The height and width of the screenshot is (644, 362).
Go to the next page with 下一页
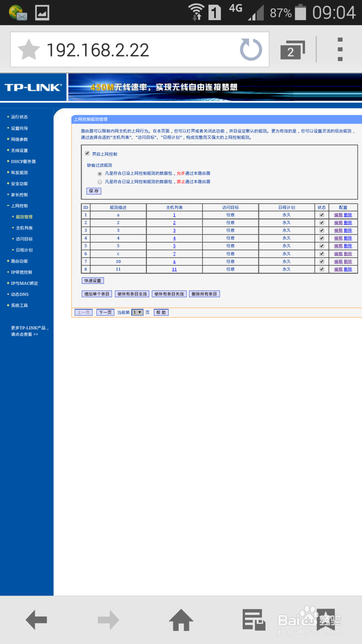[x=105, y=312]
